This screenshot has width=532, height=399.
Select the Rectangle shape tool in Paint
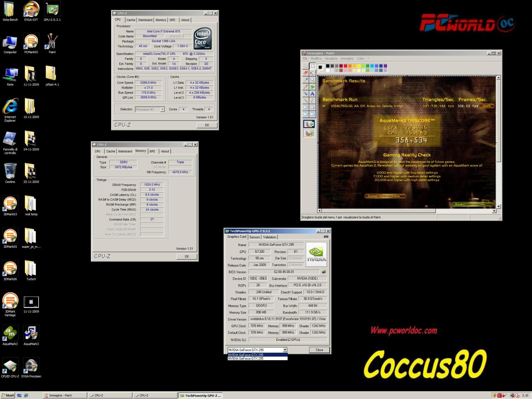click(x=305, y=107)
